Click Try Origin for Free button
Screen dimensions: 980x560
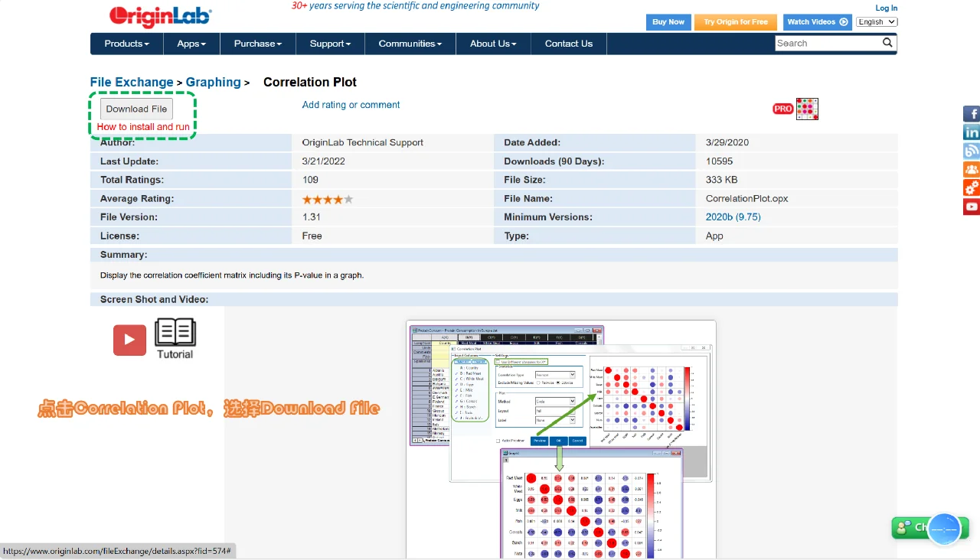pyautogui.click(x=736, y=22)
